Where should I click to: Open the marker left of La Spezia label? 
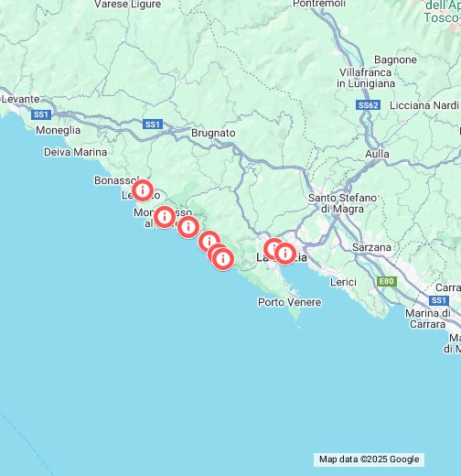(x=273, y=248)
